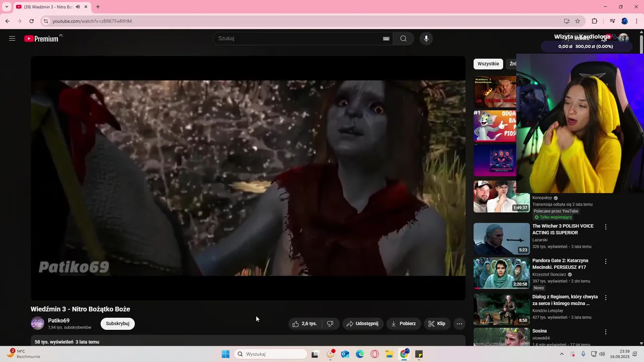Open Task View on the taskbar
Viewport: 644px width, 362px height.
[x=315, y=354]
